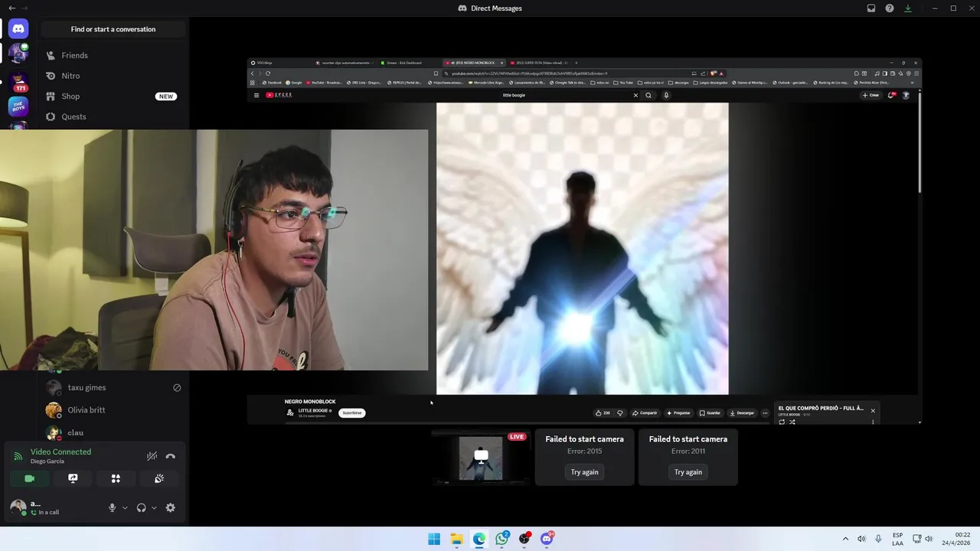Open Microsoft Edge from taskbar
Image resolution: width=980 pixels, height=551 pixels.
coord(479,539)
